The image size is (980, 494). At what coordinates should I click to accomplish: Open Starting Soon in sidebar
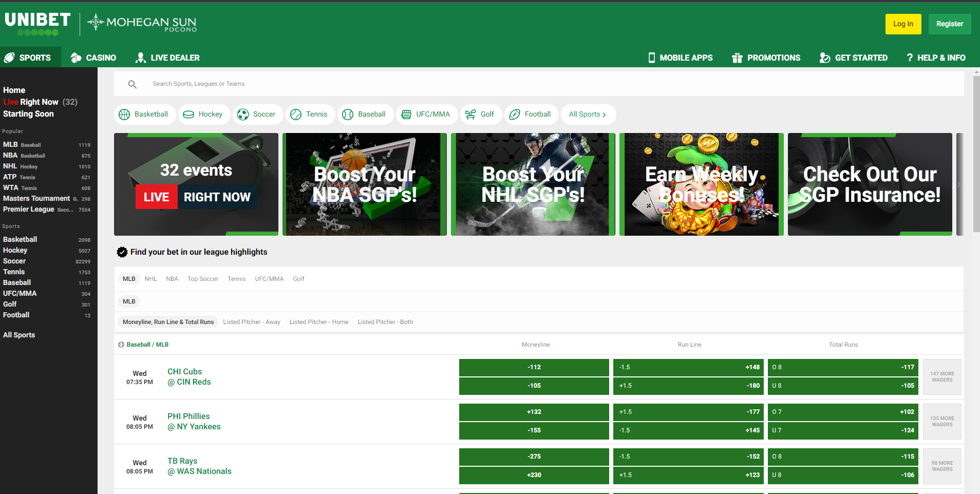(x=28, y=114)
